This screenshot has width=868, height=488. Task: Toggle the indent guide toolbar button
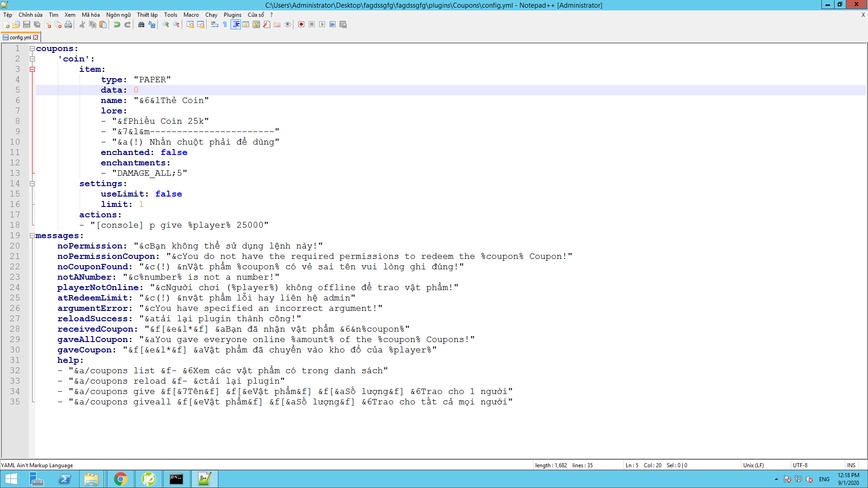236,24
